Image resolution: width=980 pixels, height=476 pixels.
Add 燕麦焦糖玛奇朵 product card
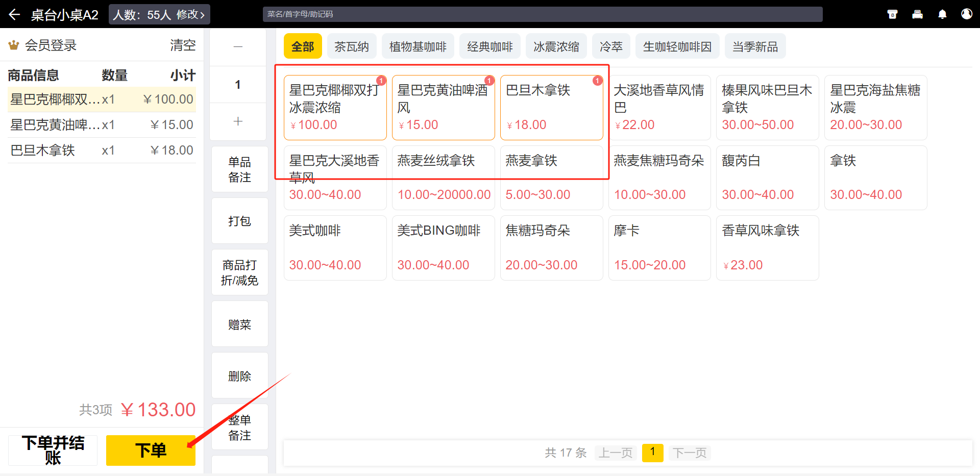659,178
